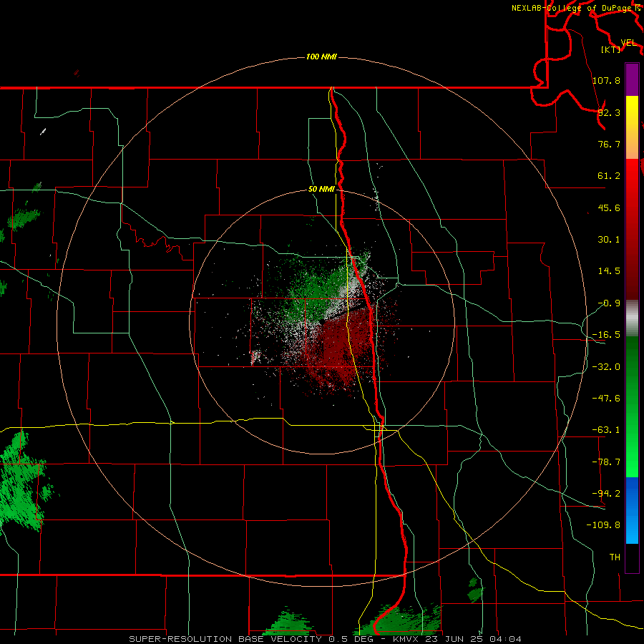The height and width of the screenshot is (644, 644).
Task: Click the [KT] units label
Action: (x=611, y=49)
